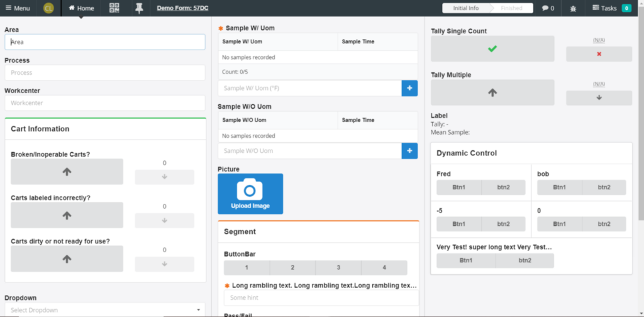Click Btn1 under Fred
Image resolution: width=644 pixels, height=317 pixels.
[458, 187]
